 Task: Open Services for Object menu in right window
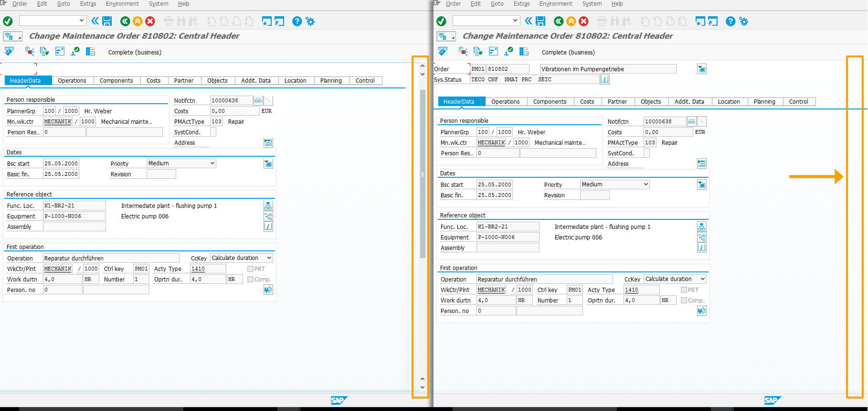coord(446,36)
